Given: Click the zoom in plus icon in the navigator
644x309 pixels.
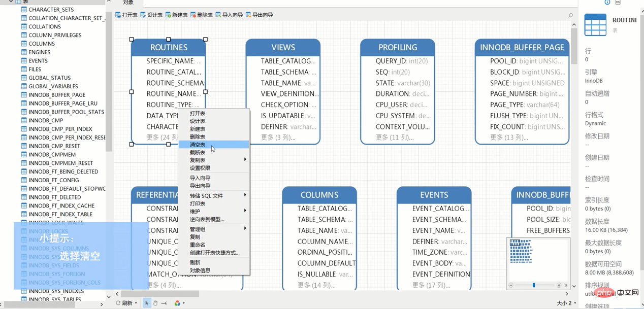Looking at the screenshot, I should [559, 285].
